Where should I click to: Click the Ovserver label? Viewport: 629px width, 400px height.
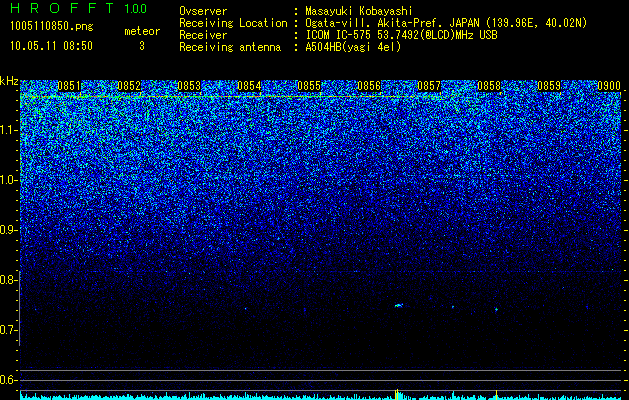tap(203, 11)
